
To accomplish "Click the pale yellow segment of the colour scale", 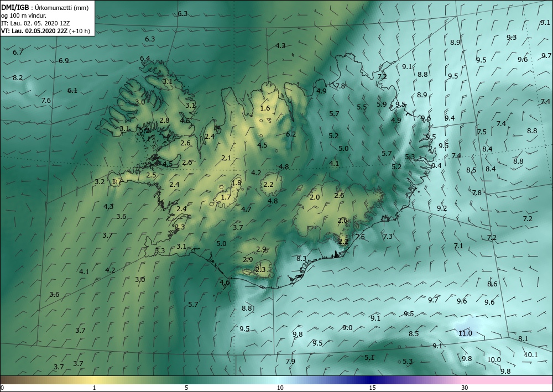I will click(95, 380).
